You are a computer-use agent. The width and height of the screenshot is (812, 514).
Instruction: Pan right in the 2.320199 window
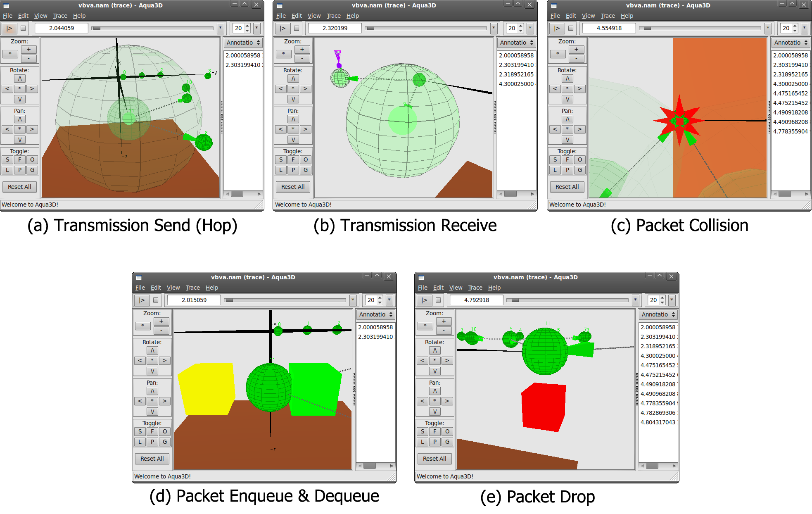305,129
